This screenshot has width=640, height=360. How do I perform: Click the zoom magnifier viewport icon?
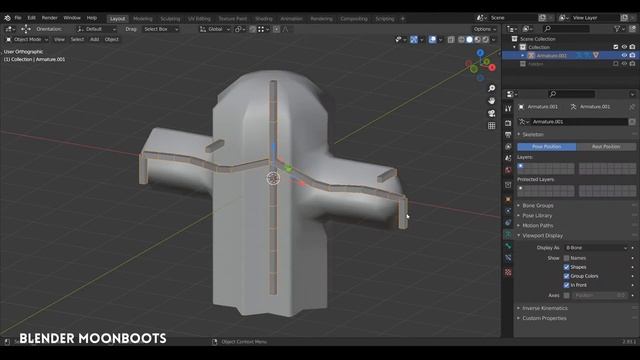[492, 88]
